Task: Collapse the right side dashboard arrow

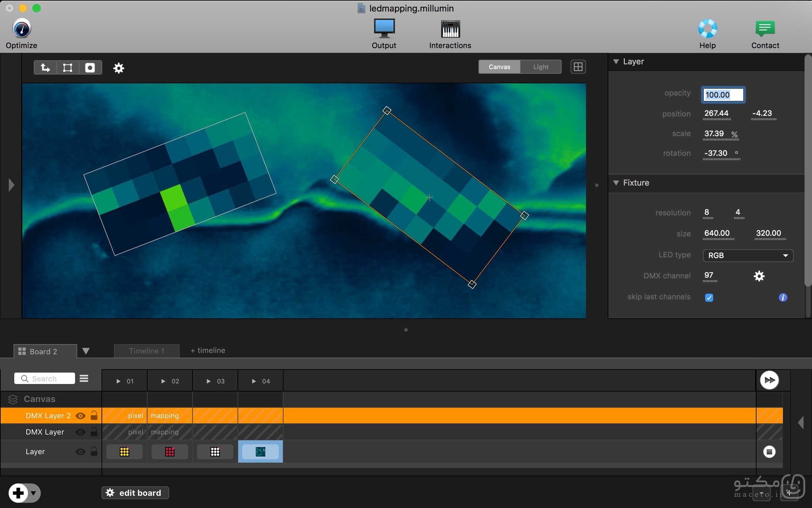Action: point(800,423)
